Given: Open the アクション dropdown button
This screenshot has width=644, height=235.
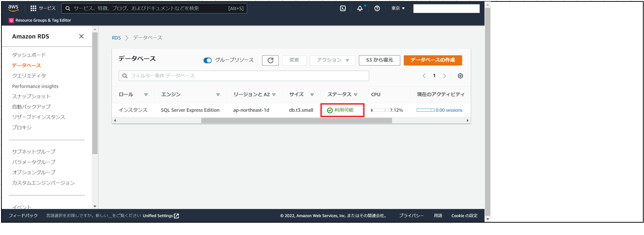Looking at the screenshot, I should point(333,60).
